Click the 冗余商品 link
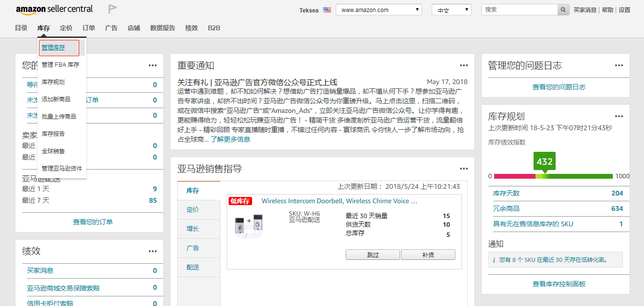The width and height of the screenshot is (644, 306). coord(506,208)
